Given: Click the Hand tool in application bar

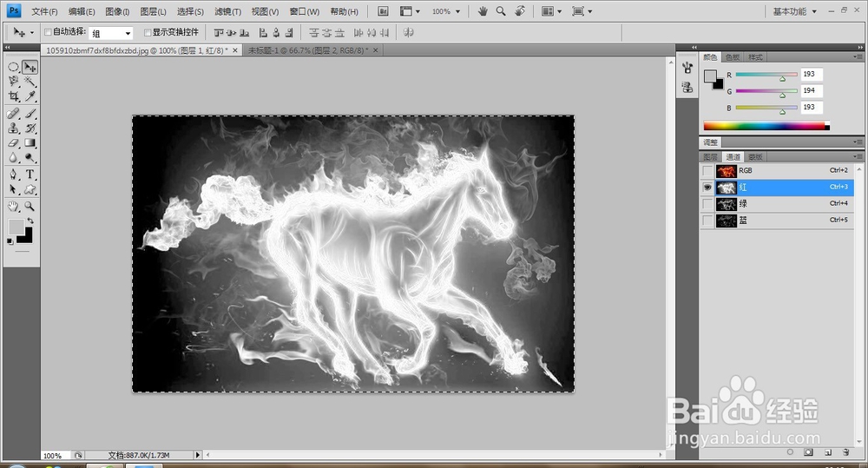Looking at the screenshot, I should point(483,11).
